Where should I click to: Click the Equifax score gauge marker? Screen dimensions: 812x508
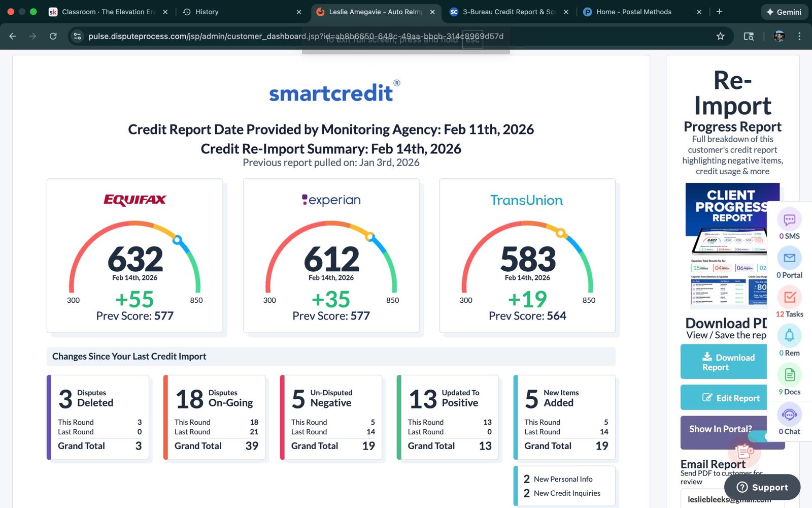[177, 239]
